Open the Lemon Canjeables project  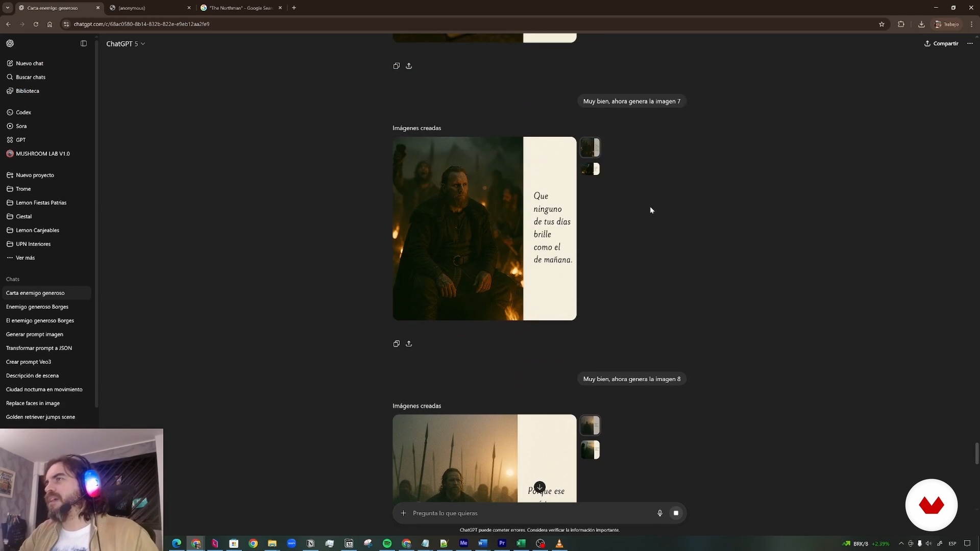38,230
